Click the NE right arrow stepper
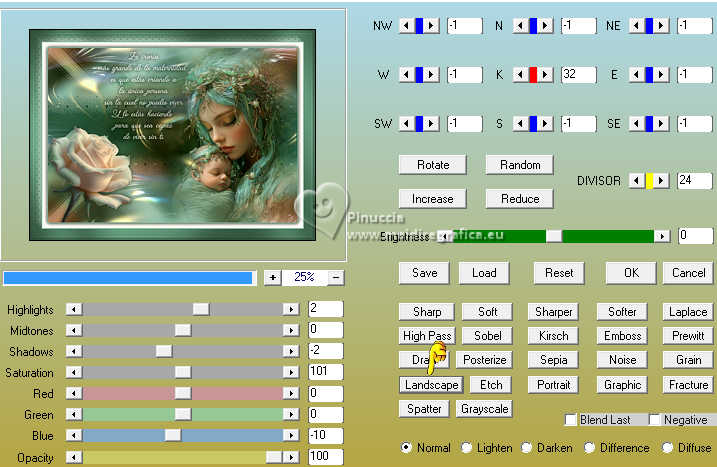Viewport: 717px width, 467px height. click(x=661, y=26)
